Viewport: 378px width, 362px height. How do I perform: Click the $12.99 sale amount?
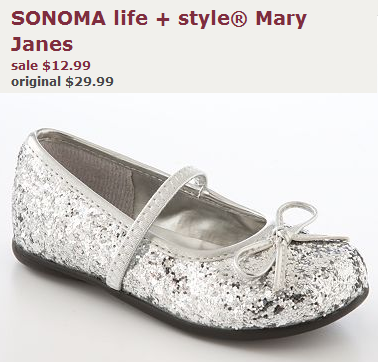tap(66, 65)
